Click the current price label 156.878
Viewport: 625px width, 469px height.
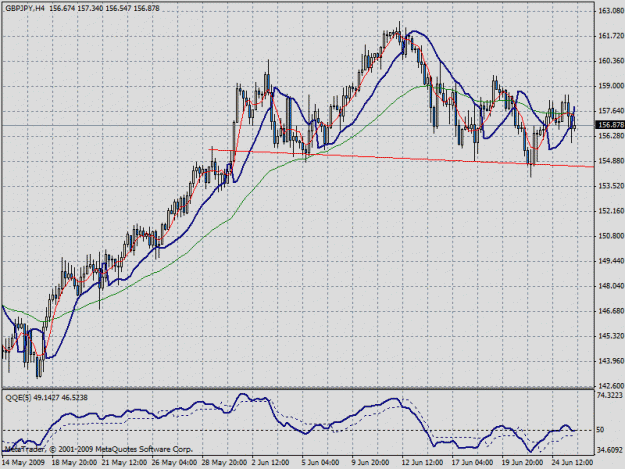tap(611, 125)
